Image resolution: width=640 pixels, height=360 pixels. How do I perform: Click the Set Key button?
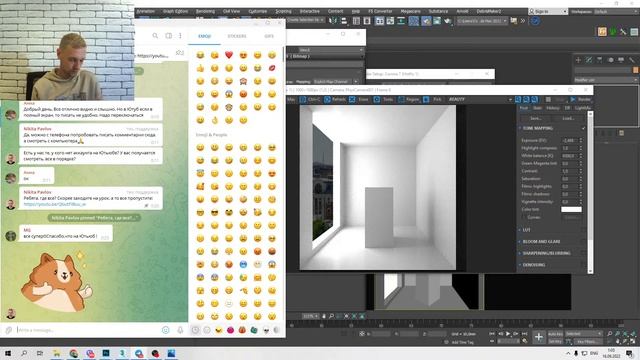(x=555, y=341)
